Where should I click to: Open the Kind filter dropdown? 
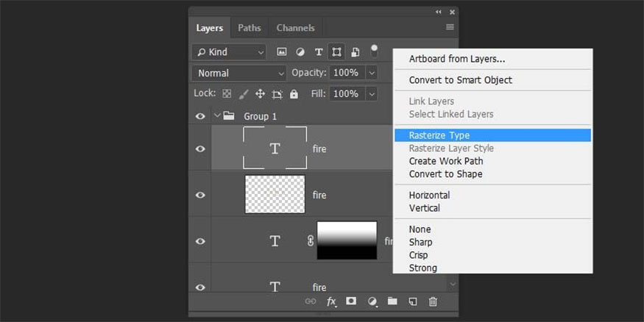tap(229, 52)
